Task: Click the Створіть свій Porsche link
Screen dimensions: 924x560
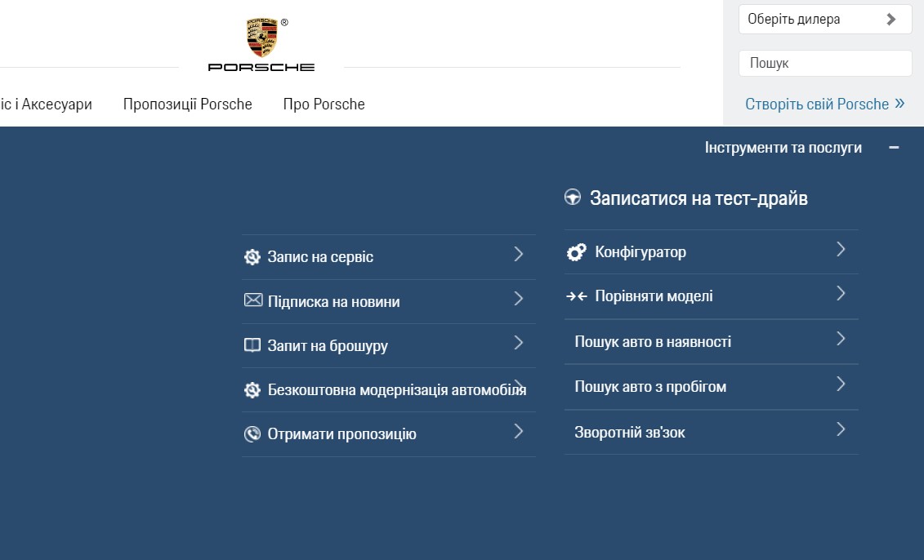Action: pyautogui.click(x=824, y=104)
